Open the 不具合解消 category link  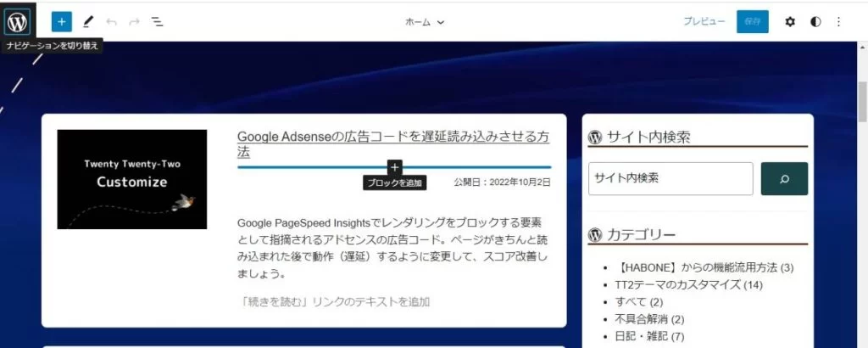tap(642, 319)
